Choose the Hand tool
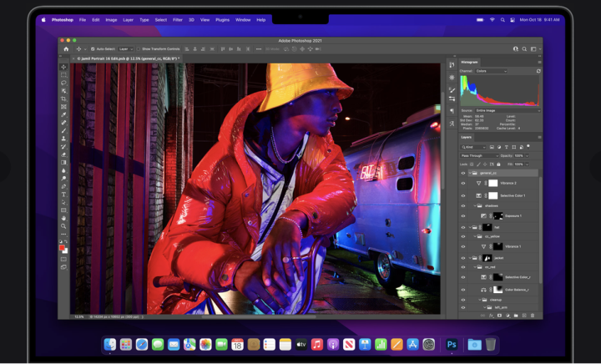 point(63,218)
